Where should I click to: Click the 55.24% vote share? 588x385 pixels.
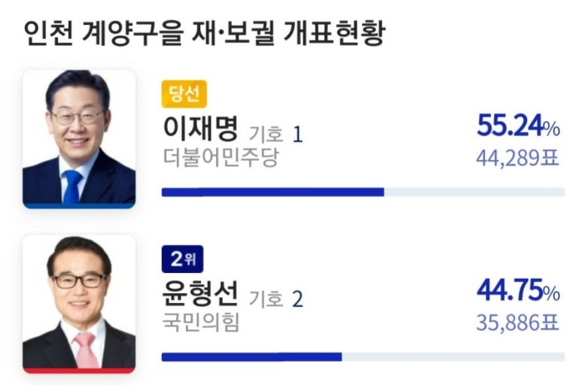(x=518, y=127)
